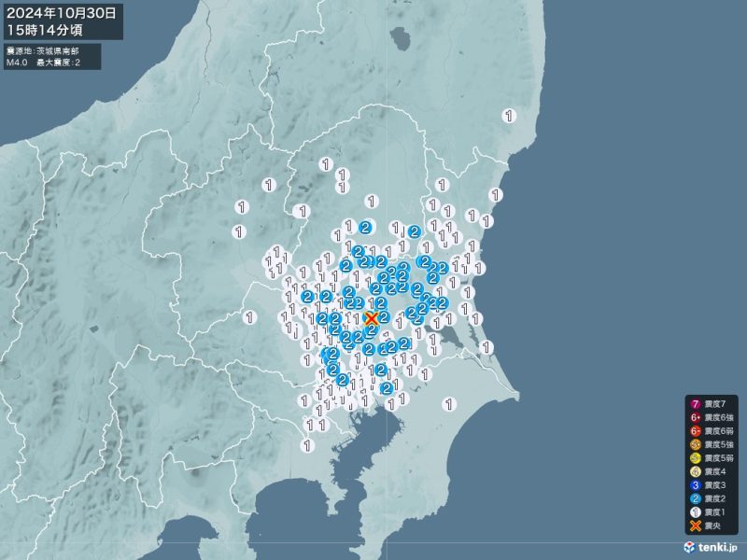This screenshot has width=747, height=560.
Task: Click the 震度6弱 intensity icon
Action: click(x=696, y=431)
